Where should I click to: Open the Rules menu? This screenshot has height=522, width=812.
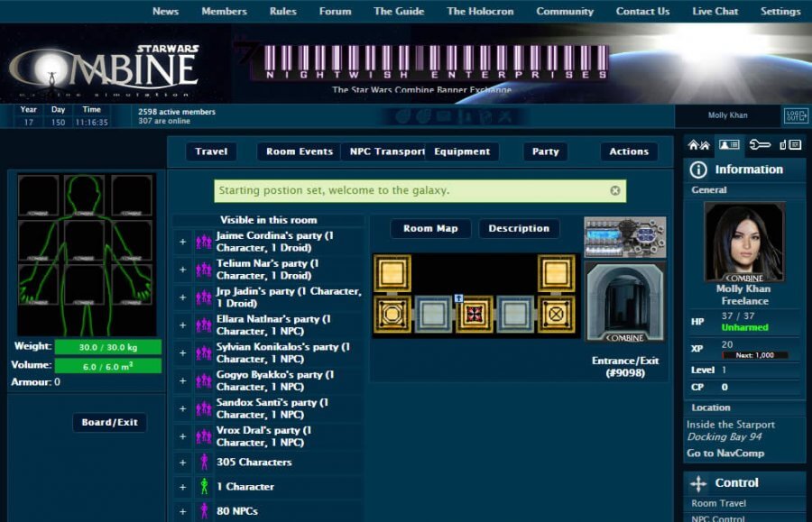[282, 12]
